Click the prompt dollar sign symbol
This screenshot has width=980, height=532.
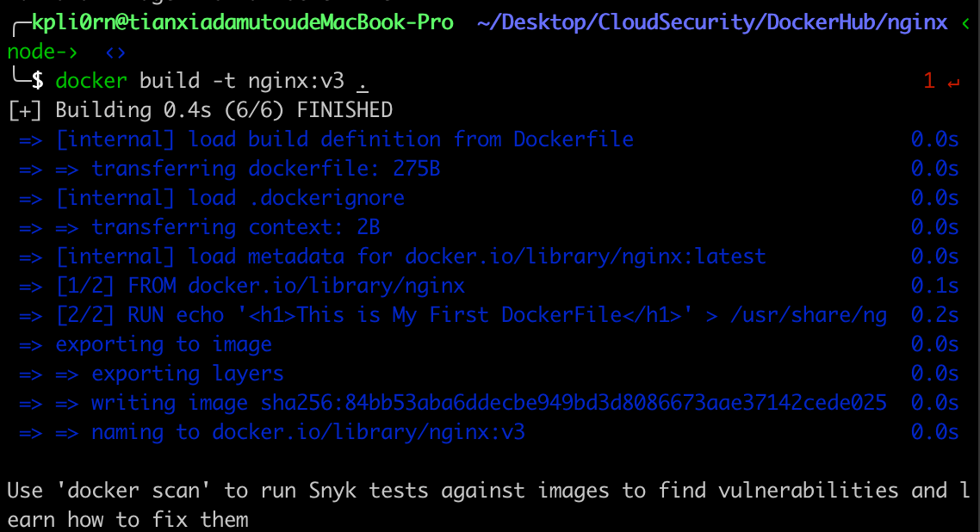(x=37, y=82)
